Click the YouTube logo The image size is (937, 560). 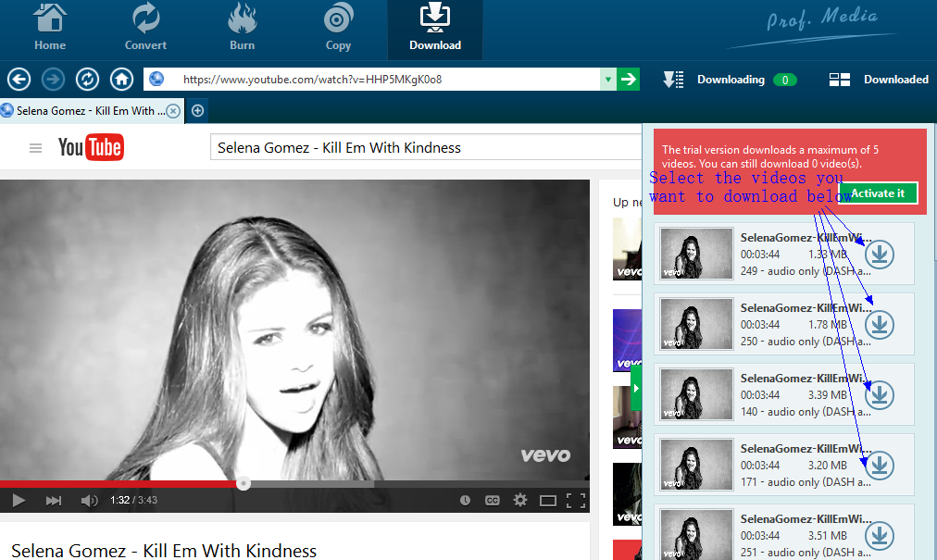[x=91, y=147]
